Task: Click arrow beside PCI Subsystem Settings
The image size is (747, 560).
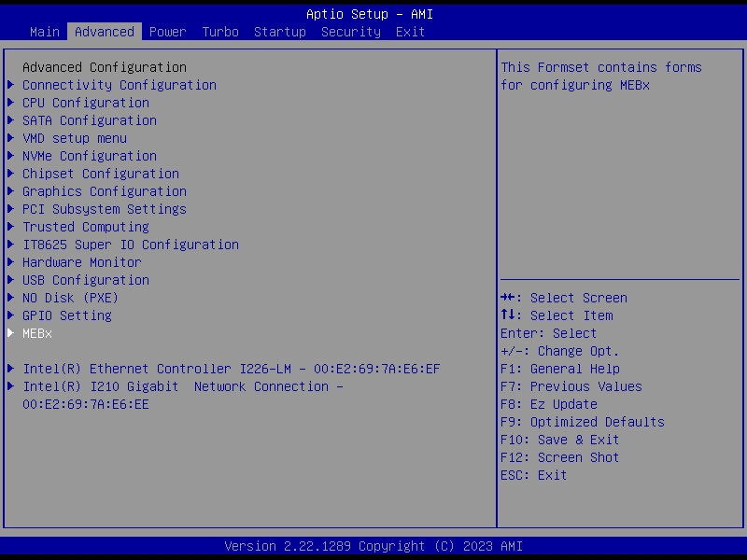Action: (11, 209)
